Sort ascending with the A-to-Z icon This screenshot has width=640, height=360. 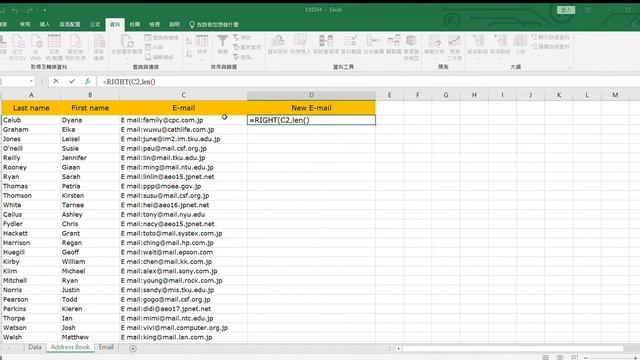[x=189, y=41]
